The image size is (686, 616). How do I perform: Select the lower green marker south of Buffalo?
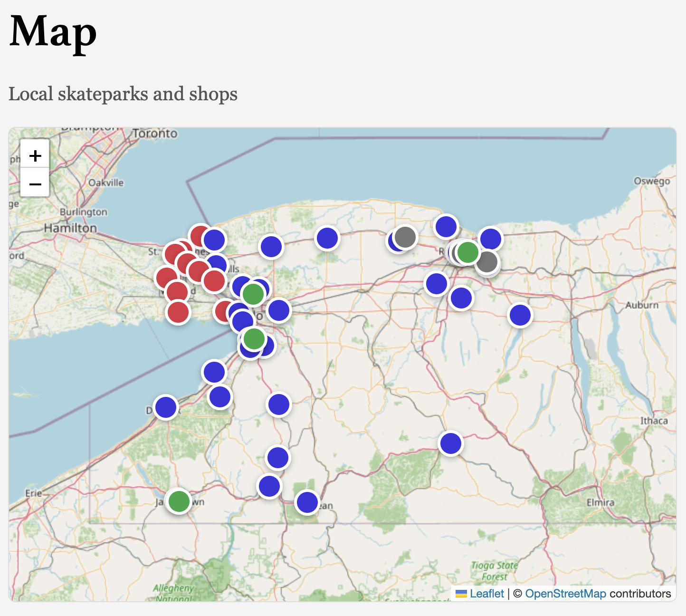point(254,339)
